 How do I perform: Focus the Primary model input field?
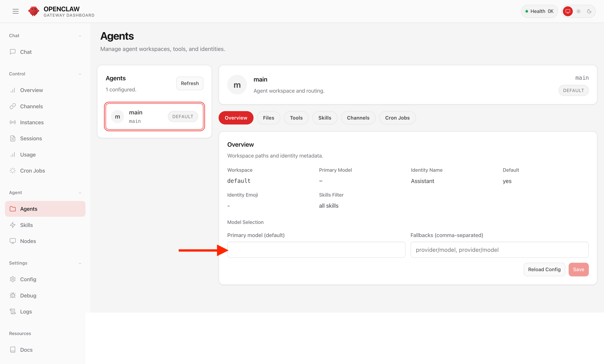coord(316,250)
